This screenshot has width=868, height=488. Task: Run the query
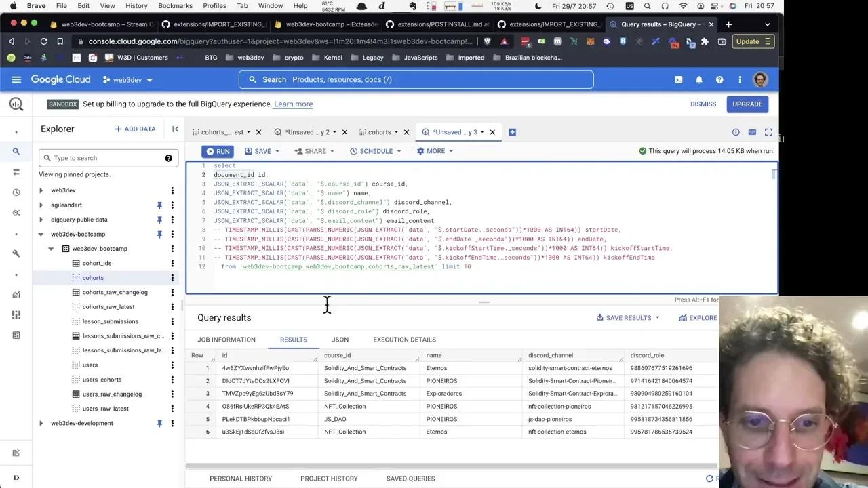pyautogui.click(x=218, y=151)
